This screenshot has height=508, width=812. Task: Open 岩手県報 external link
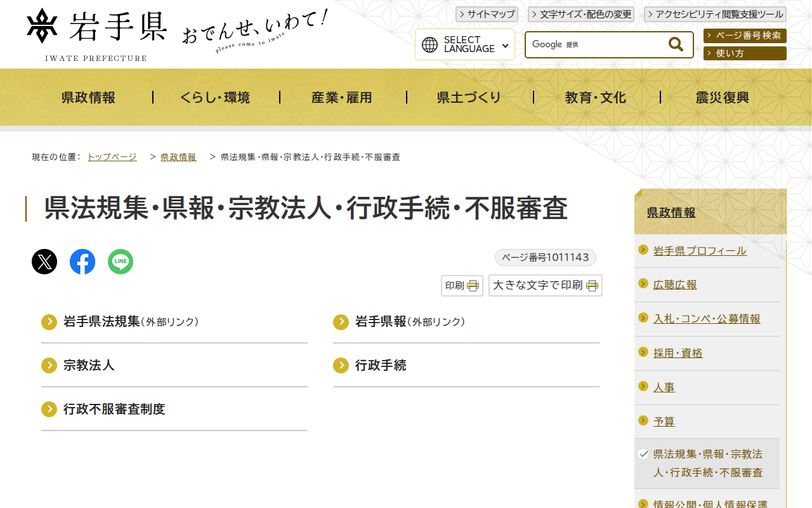pos(410,322)
